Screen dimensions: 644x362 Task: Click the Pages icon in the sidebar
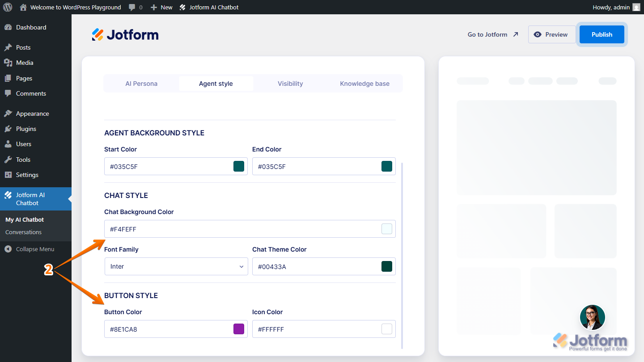coord(8,78)
